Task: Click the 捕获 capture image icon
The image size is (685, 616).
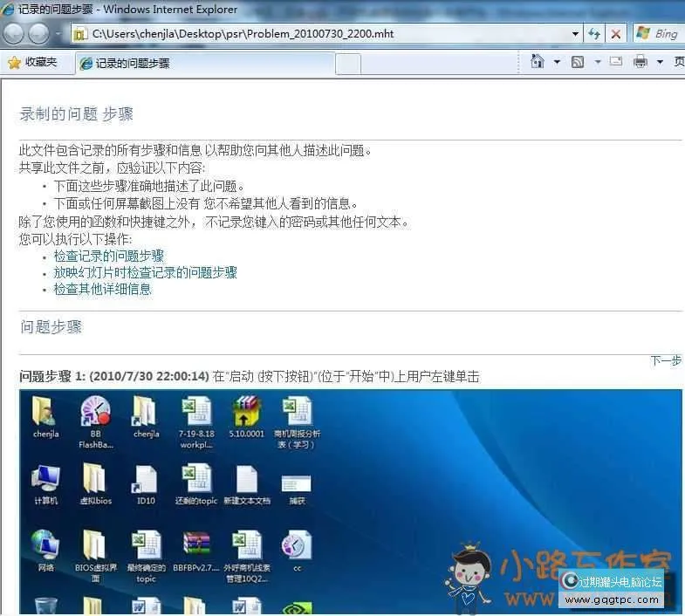Action: (x=297, y=489)
